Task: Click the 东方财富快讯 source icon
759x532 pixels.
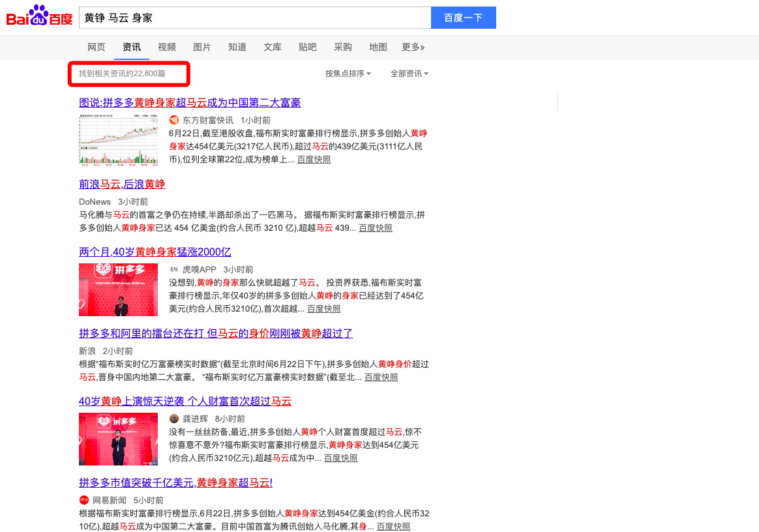Action: click(174, 120)
